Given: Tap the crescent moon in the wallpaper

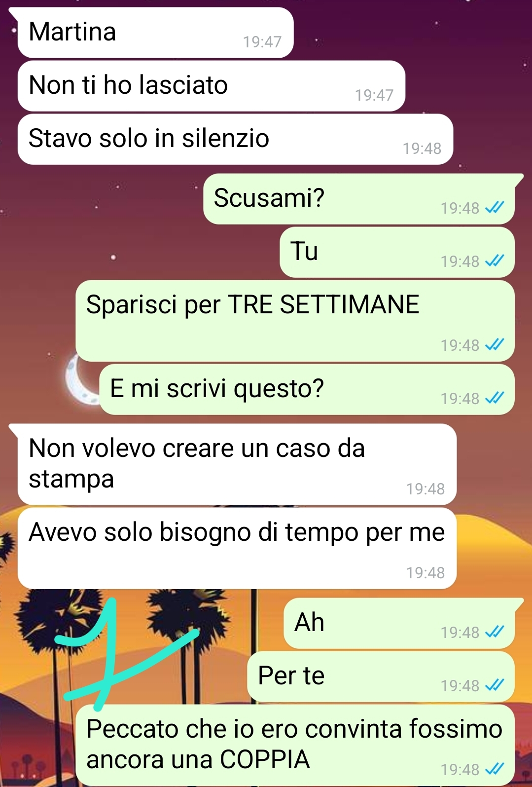Looking at the screenshot, I should point(81,380).
